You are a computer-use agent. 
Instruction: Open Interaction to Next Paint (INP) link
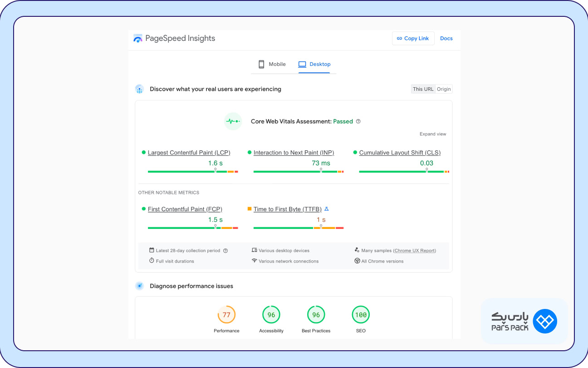pyautogui.click(x=294, y=153)
